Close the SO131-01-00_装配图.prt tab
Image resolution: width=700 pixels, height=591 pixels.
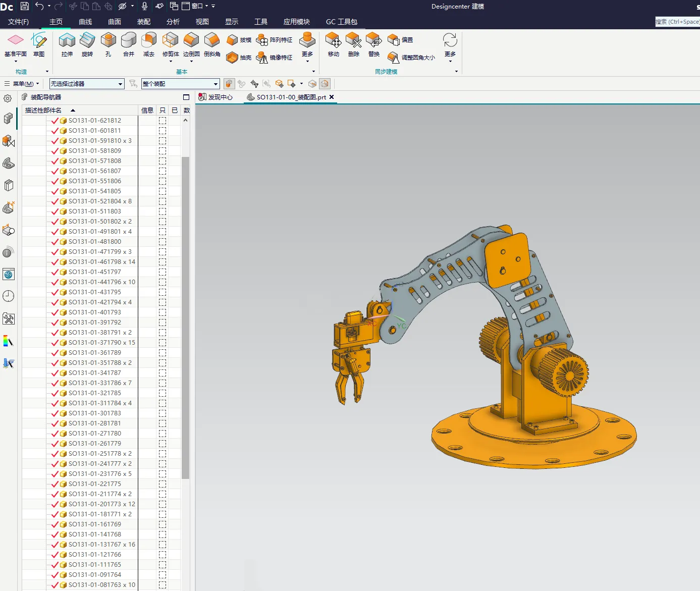coord(332,97)
